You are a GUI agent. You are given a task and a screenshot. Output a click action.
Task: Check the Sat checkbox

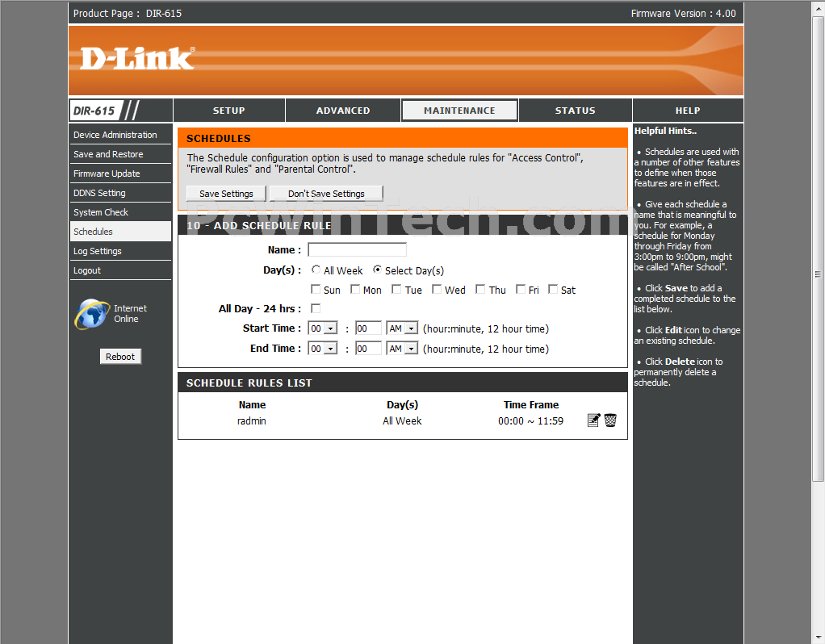pos(553,289)
